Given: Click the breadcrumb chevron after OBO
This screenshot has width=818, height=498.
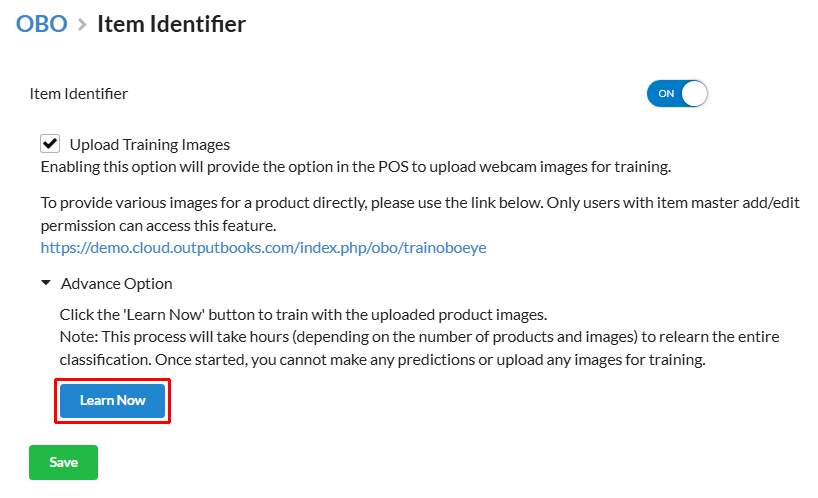Looking at the screenshot, I should click(82, 25).
